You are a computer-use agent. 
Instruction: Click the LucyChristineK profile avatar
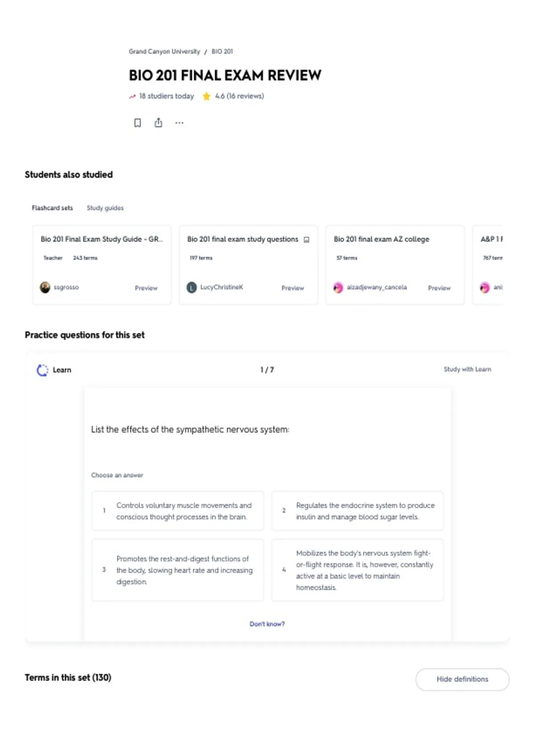click(x=191, y=287)
